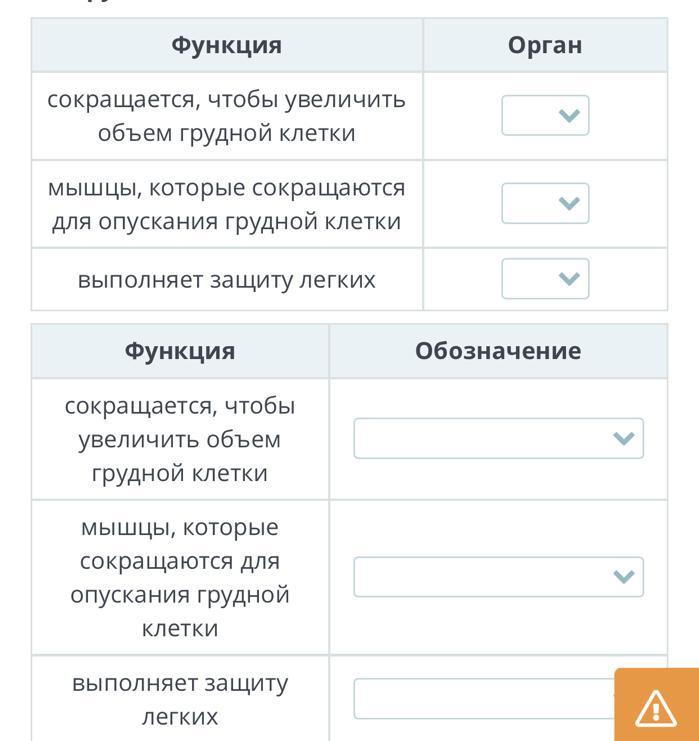
Task: Click the Орган column header
Action: point(545,45)
